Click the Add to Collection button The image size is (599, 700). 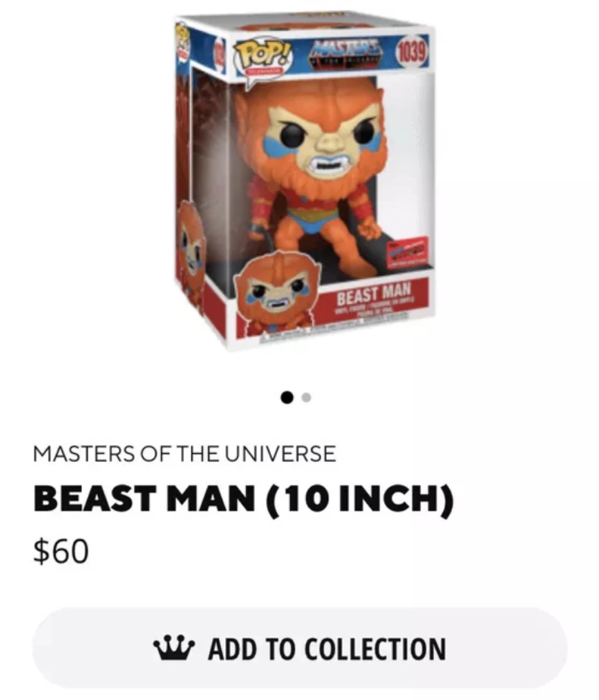tap(299, 648)
